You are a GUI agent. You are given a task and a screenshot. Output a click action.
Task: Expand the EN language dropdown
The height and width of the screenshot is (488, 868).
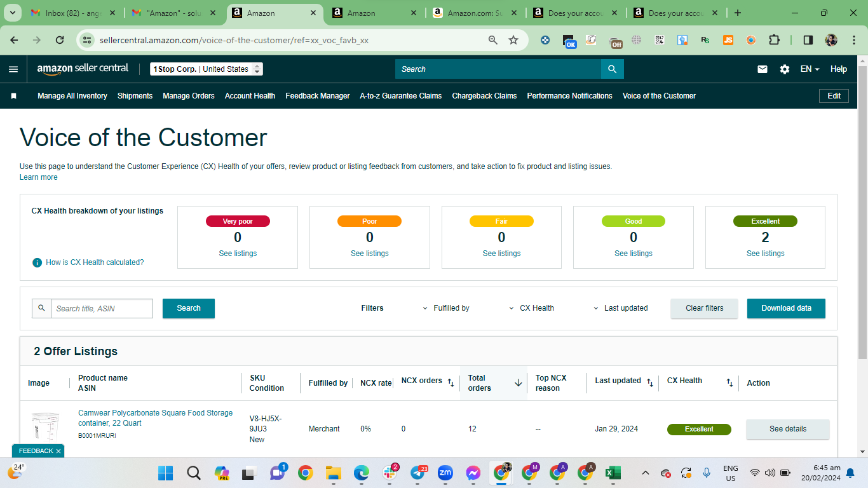click(810, 69)
